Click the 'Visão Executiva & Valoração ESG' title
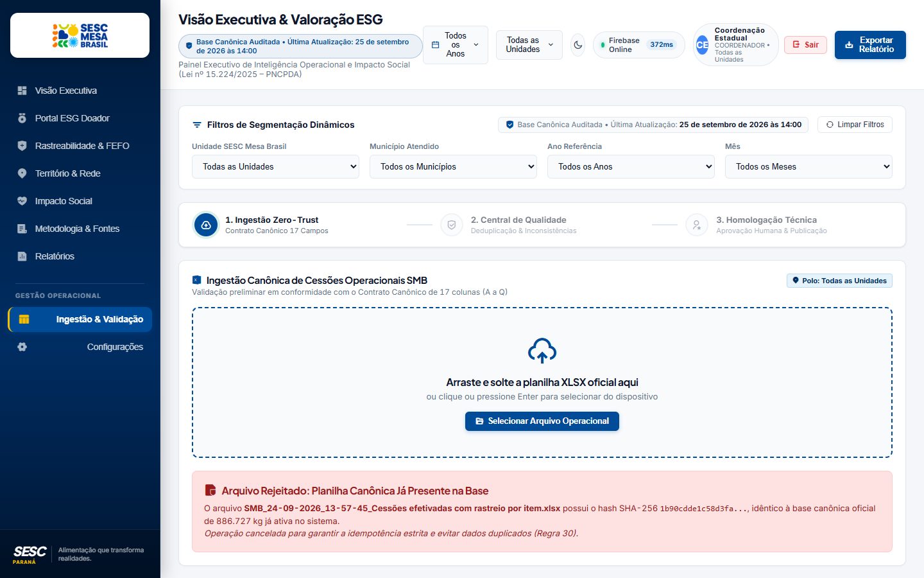The height and width of the screenshot is (578, 924). point(280,20)
